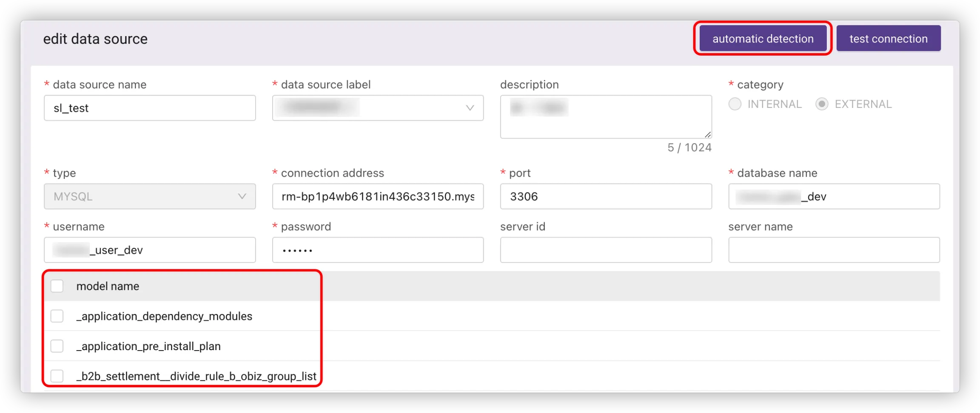Screen dimensions: 980x413
Task: Toggle the model name select-all checkbox
Action: [x=57, y=286]
